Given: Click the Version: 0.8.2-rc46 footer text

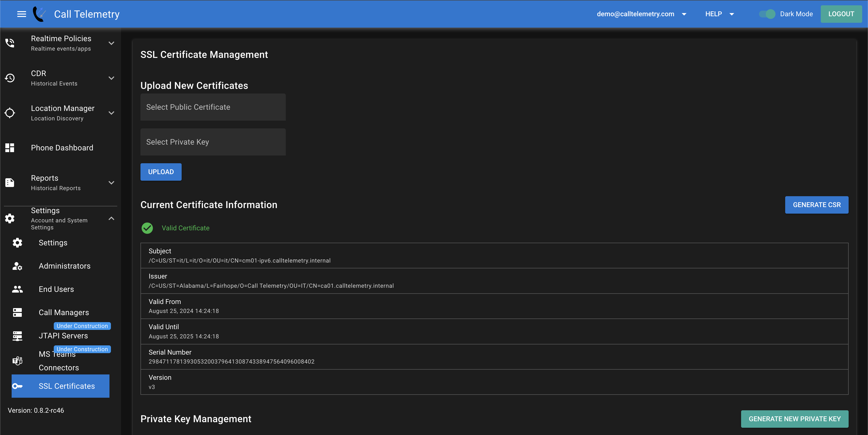Looking at the screenshot, I should [x=36, y=410].
